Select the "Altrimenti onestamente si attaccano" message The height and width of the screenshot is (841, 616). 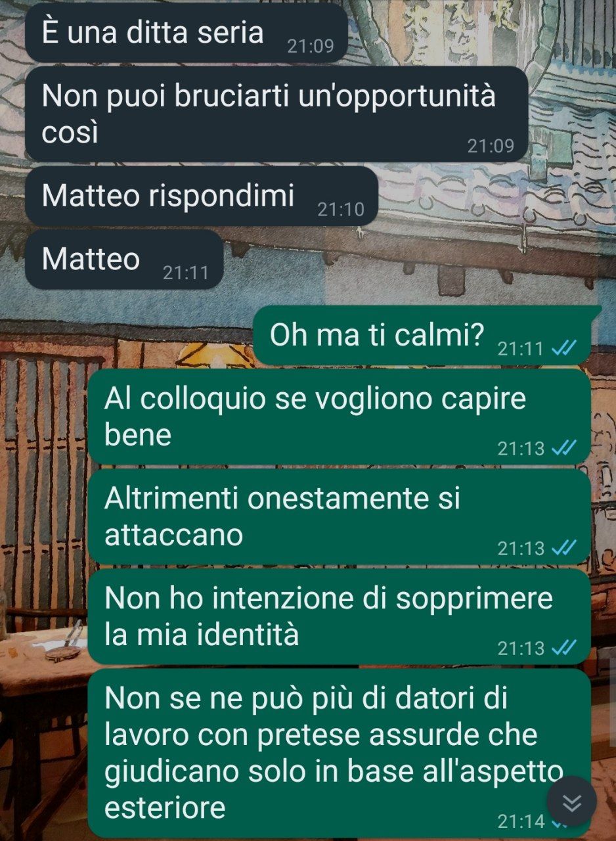coord(340,517)
